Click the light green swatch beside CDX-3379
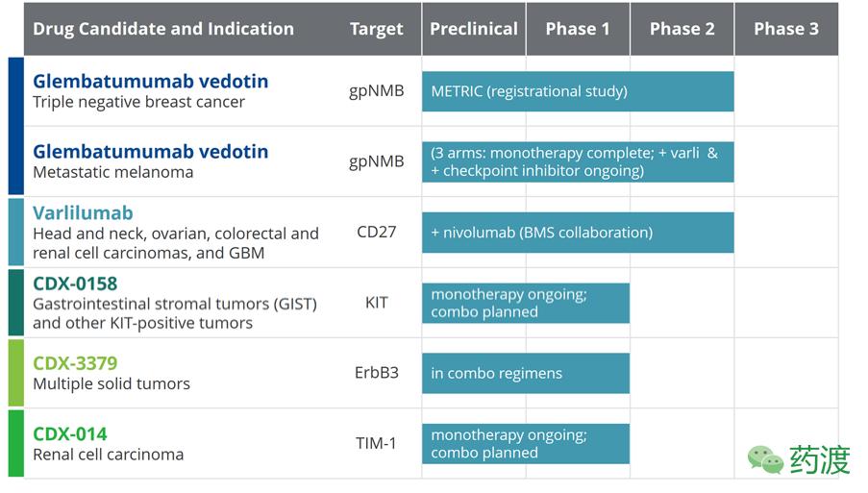Screen dimensions: 868x493 15,373
